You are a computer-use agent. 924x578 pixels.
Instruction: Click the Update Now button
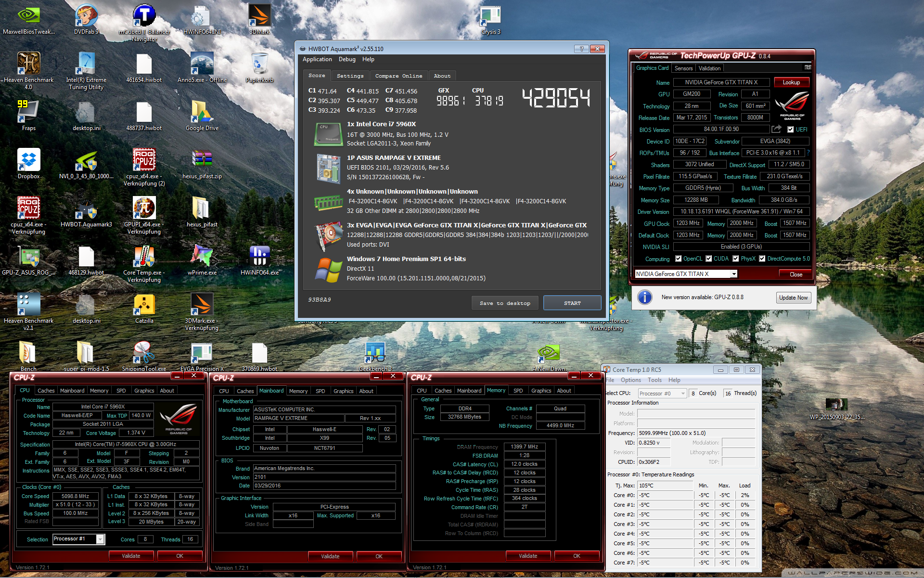(x=793, y=298)
